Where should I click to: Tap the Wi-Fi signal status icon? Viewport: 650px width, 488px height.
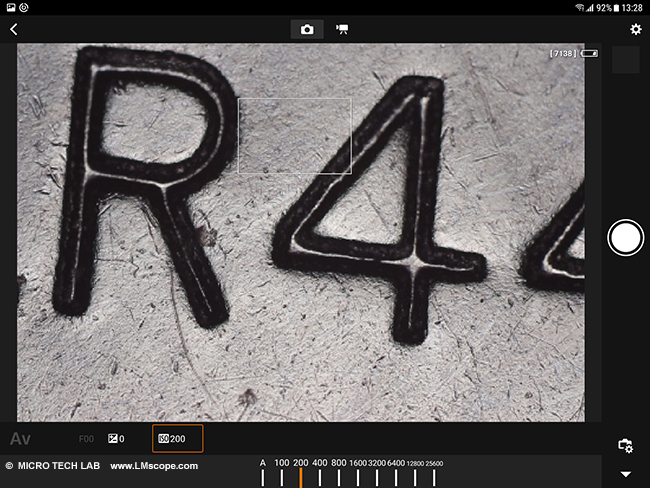point(580,7)
